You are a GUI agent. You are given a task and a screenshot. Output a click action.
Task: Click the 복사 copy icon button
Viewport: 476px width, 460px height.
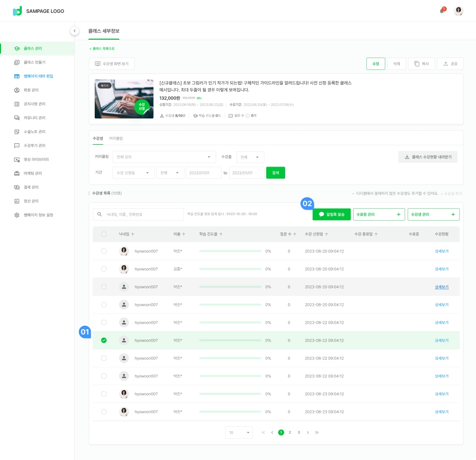421,63
